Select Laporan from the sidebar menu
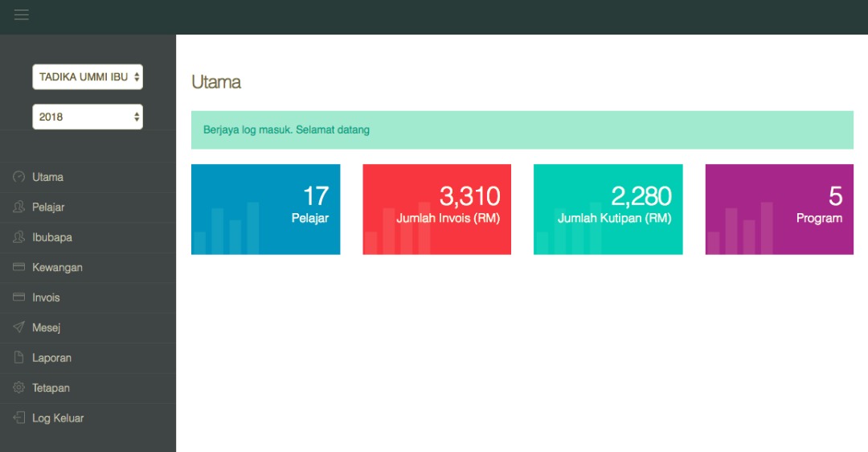Screen dimensions: 868x452 coord(51,358)
